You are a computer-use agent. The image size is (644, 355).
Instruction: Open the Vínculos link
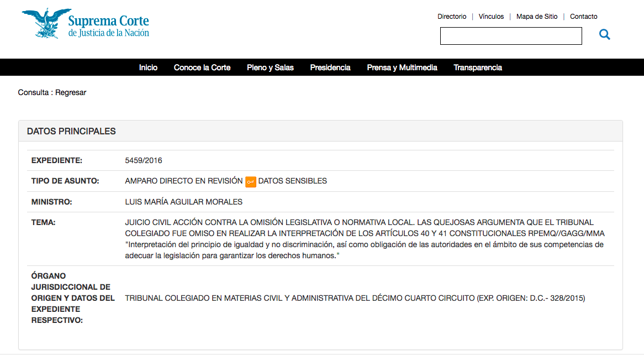click(491, 17)
